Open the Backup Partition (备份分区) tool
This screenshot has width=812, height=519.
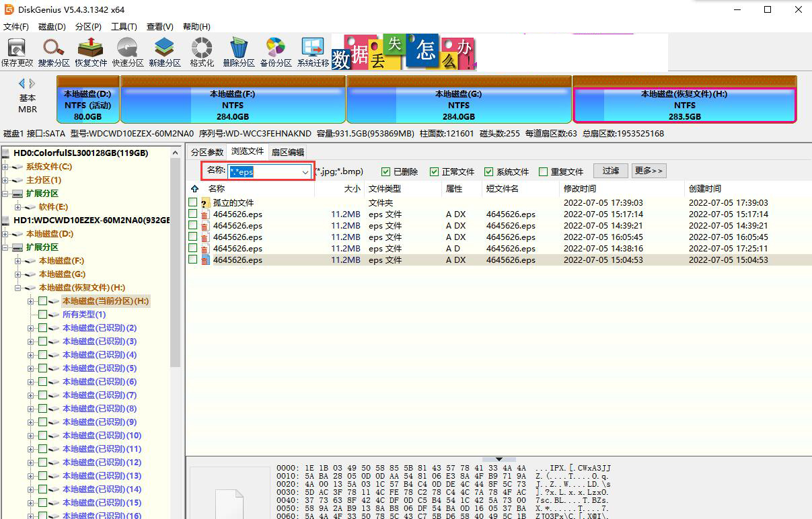point(275,52)
